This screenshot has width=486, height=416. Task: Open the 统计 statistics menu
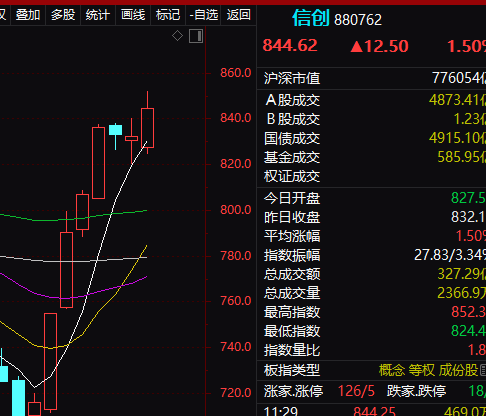pos(98,15)
